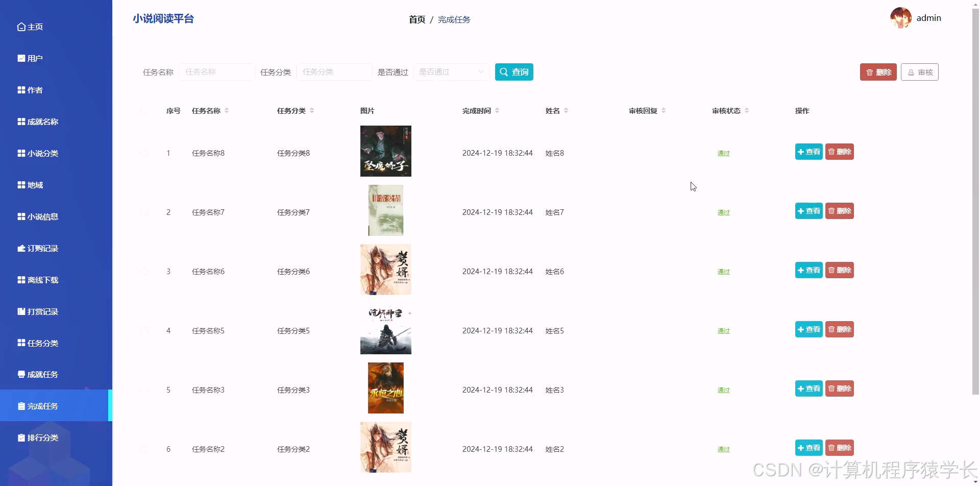Check the row for 任务名称5
Screen dimensions: 980x486
(144, 331)
